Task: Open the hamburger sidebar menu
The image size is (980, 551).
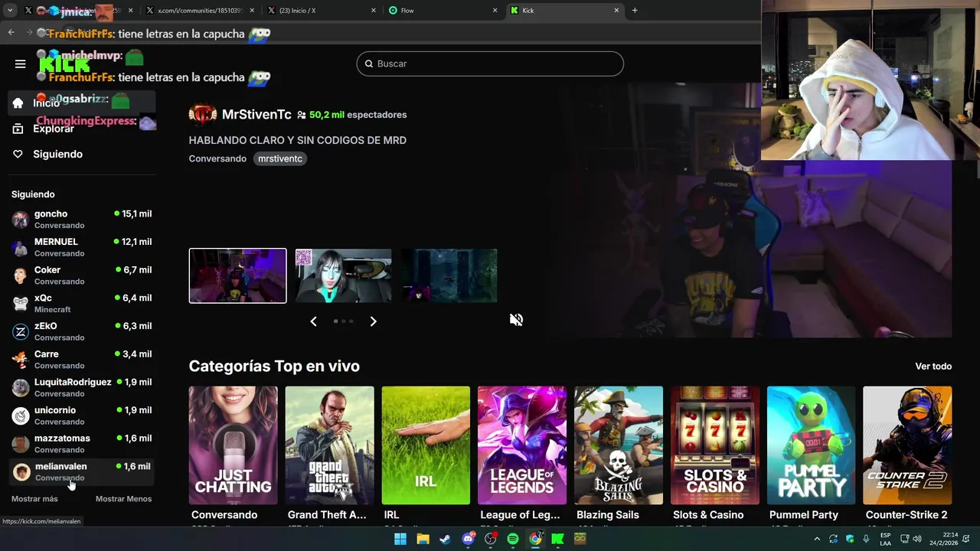Action: point(21,64)
